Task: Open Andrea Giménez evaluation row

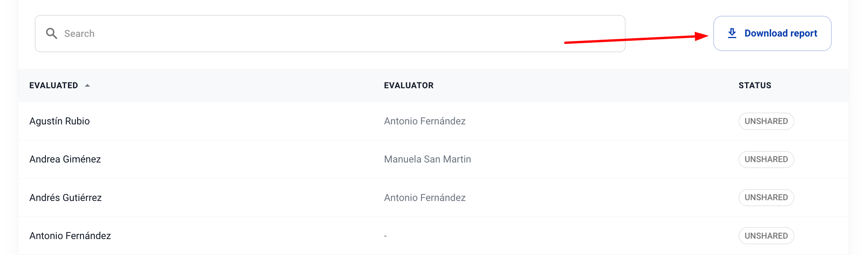Action: (65, 159)
